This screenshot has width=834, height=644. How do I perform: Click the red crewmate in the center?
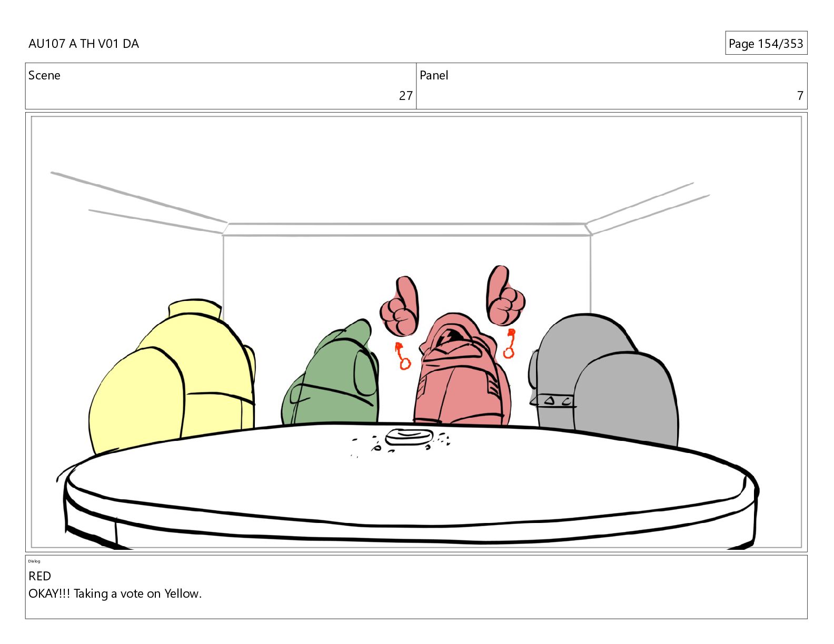point(462,369)
